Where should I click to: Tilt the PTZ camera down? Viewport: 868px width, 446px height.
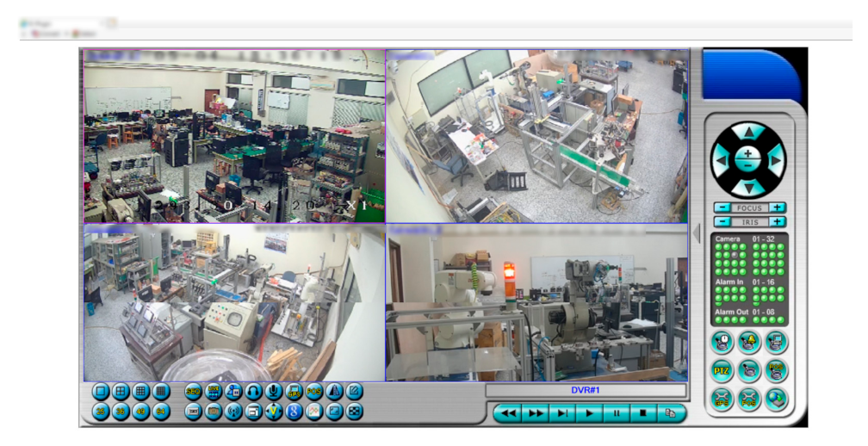pos(748,189)
